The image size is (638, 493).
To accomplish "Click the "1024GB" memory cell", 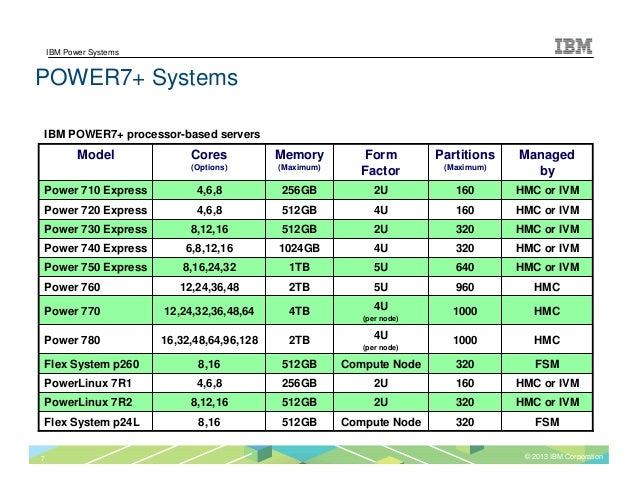I will point(299,248).
